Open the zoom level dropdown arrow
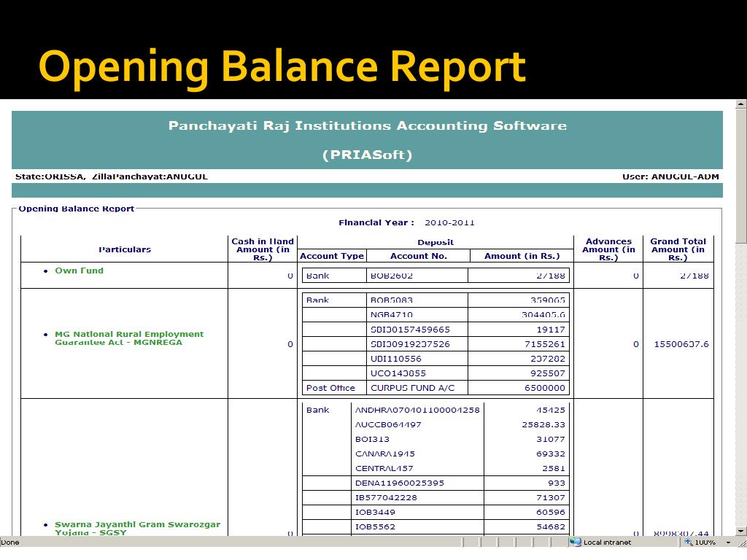 coord(728,542)
